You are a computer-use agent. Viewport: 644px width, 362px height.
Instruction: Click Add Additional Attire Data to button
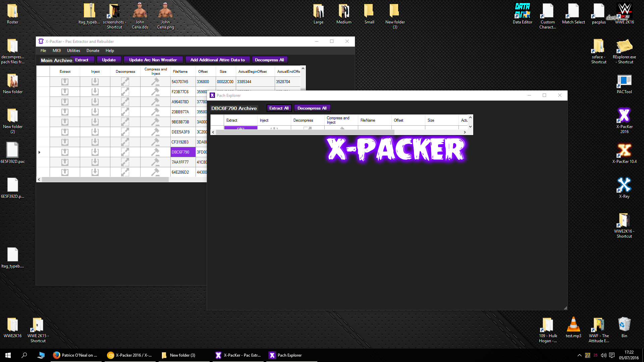click(x=218, y=60)
